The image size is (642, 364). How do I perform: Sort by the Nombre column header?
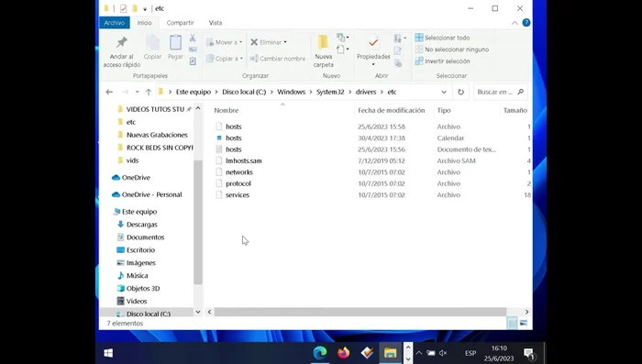point(226,111)
